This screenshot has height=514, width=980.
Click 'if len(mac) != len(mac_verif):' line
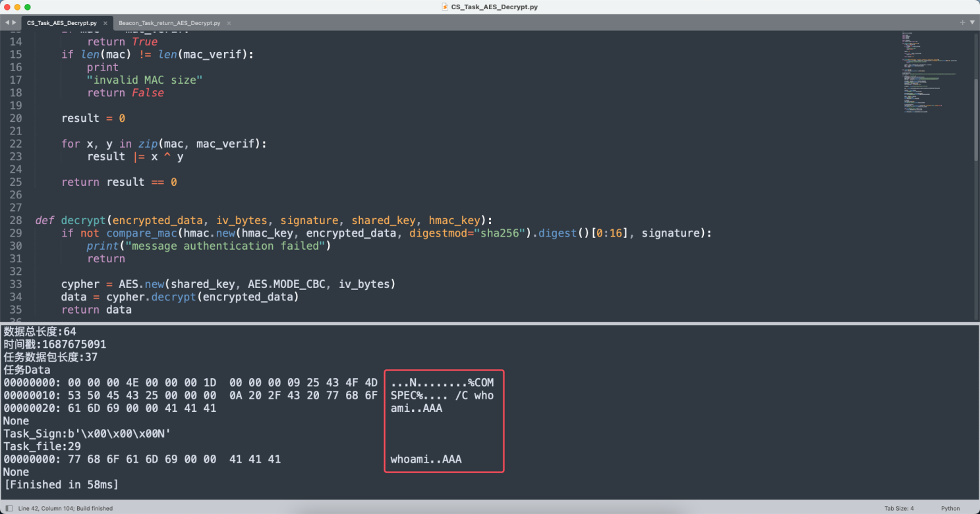click(158, 54)
